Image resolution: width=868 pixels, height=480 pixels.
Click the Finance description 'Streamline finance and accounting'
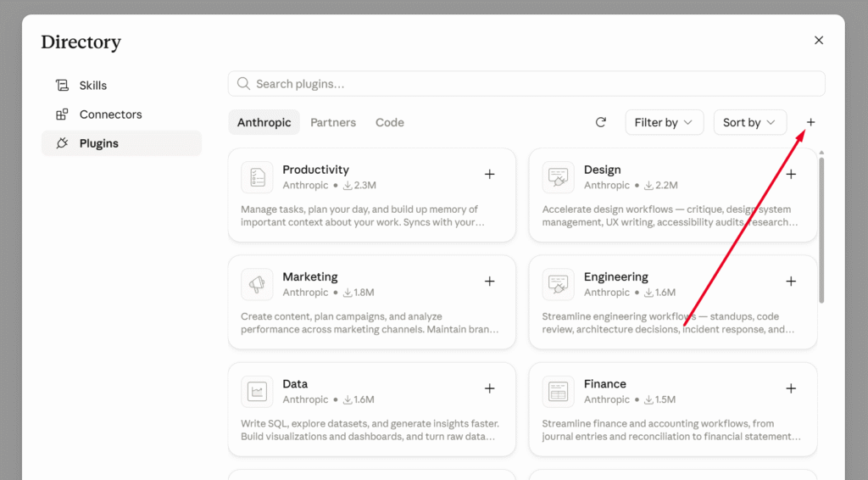671,430
